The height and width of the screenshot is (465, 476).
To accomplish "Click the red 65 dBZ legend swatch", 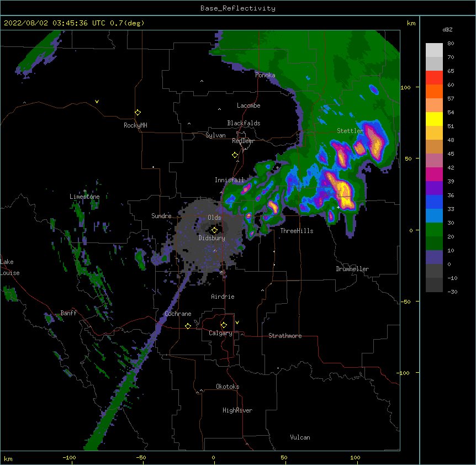I will (434, 77).
